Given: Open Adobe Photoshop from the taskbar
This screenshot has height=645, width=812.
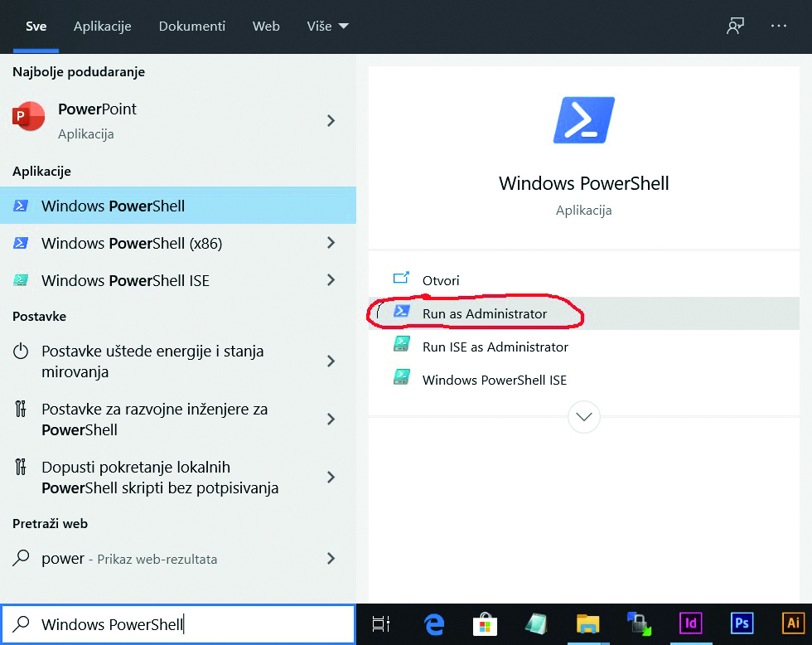Looking at the screenshot, I should pos(741,623).
